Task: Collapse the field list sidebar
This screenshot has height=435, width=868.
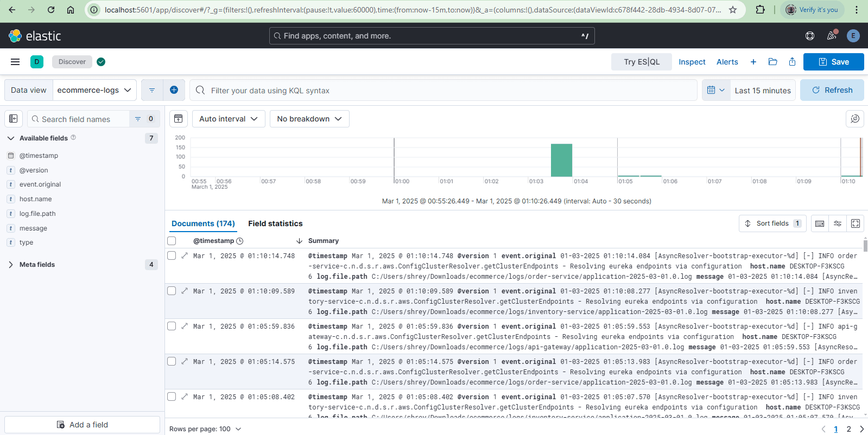Action: (x=14, y=119)
